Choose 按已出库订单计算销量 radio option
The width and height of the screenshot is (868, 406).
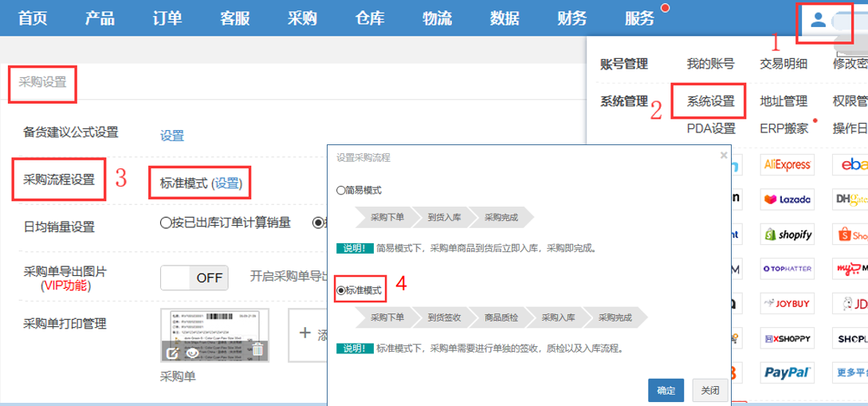click(166, 223)
